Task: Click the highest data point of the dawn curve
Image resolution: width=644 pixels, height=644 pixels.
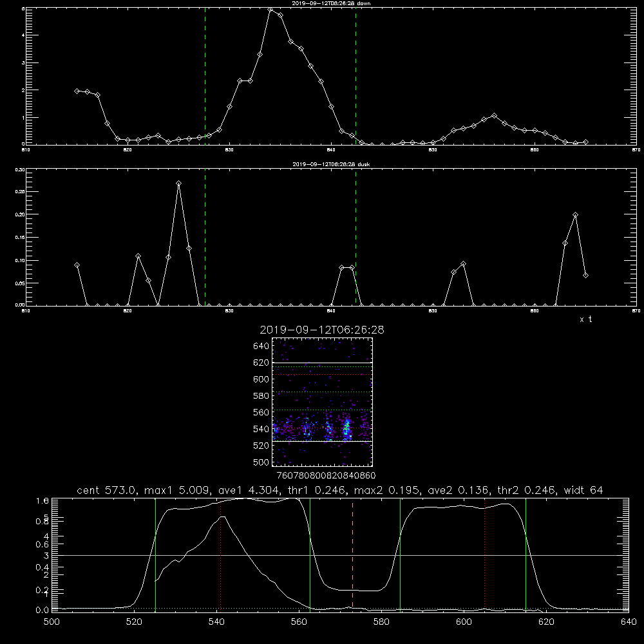Action: click(270, 9)
